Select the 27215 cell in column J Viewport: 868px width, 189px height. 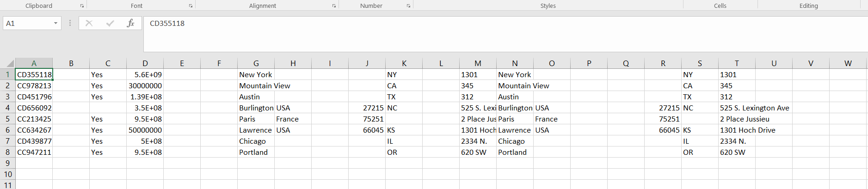tap(367, 108)
